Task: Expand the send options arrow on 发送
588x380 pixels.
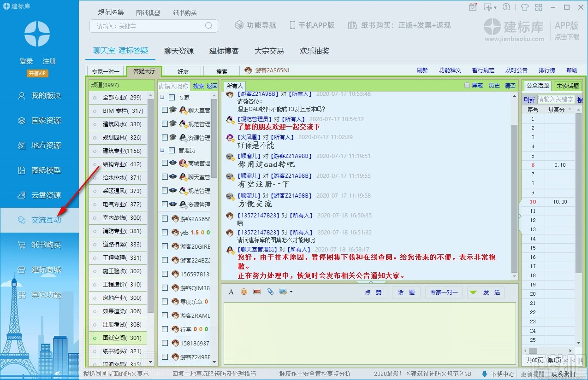Action: (473, 292)
